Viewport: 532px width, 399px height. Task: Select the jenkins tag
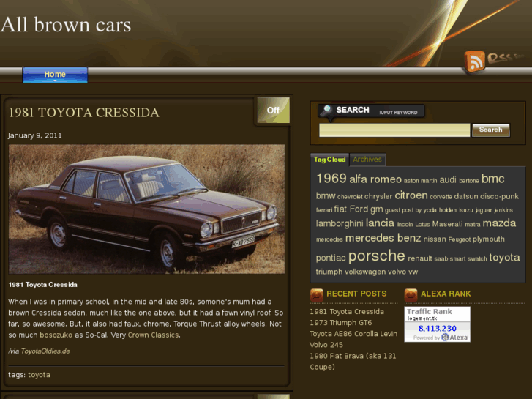pyautogui.click(x=503, y=210)
